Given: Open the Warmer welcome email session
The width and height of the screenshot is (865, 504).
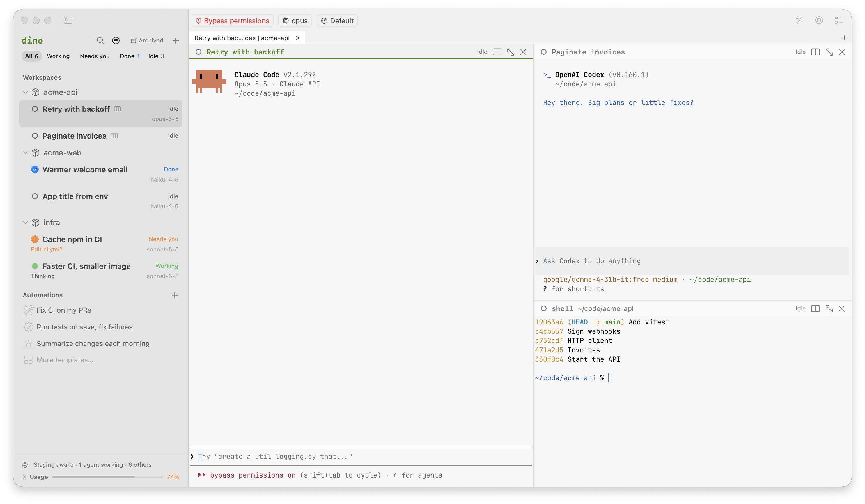Looking at the screenshot, I should coord(101,174).
